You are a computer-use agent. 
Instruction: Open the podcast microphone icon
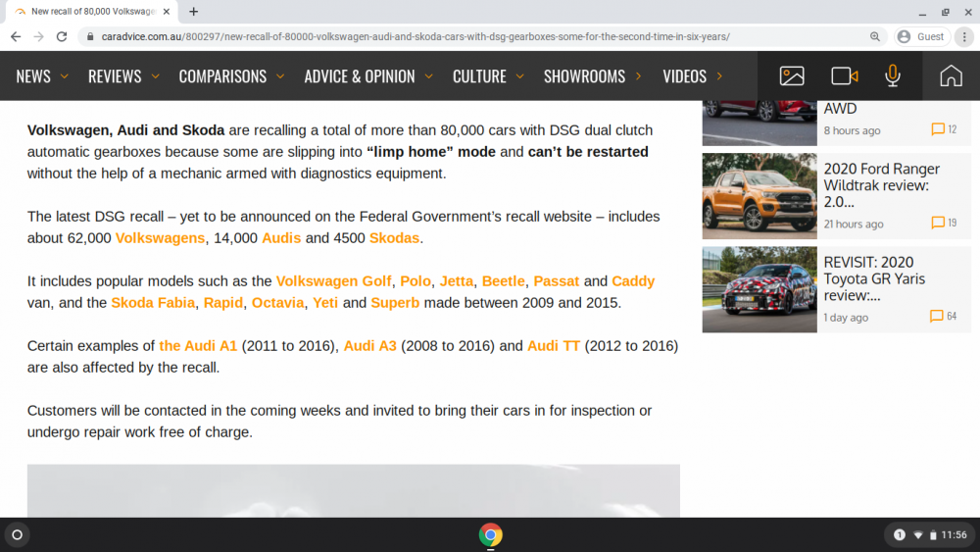893,76
